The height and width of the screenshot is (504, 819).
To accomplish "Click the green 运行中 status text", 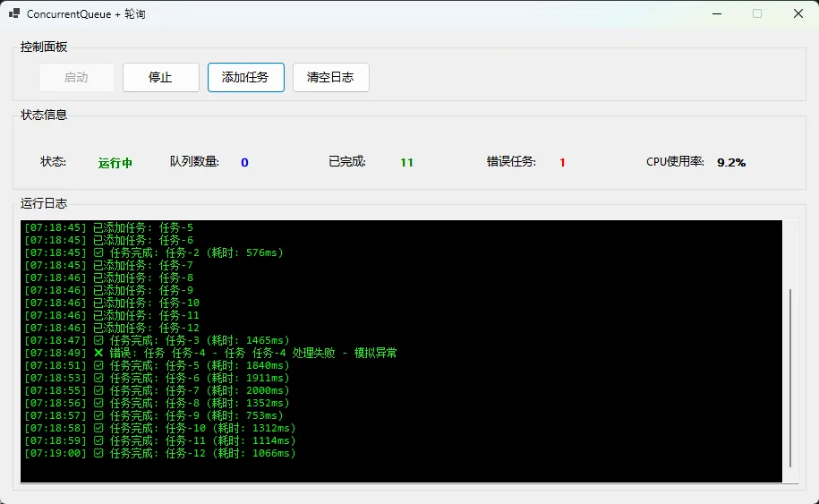I will coord(115,163).
